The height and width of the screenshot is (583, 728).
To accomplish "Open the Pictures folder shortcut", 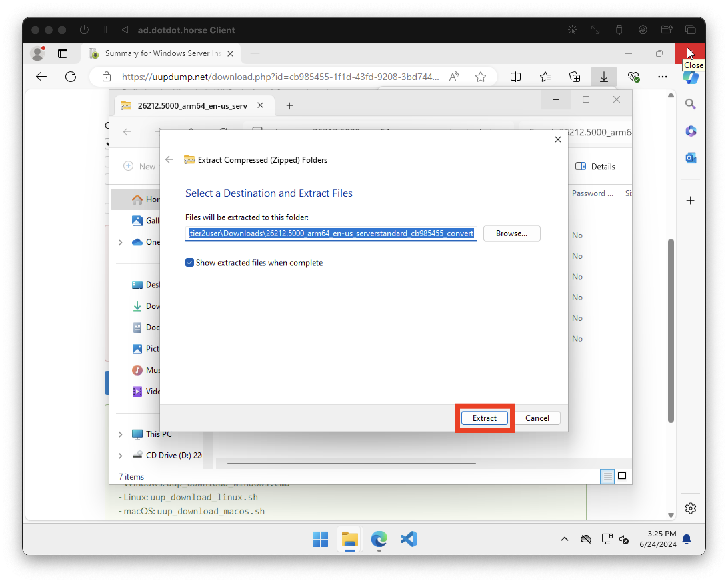I will coord(146,349).
